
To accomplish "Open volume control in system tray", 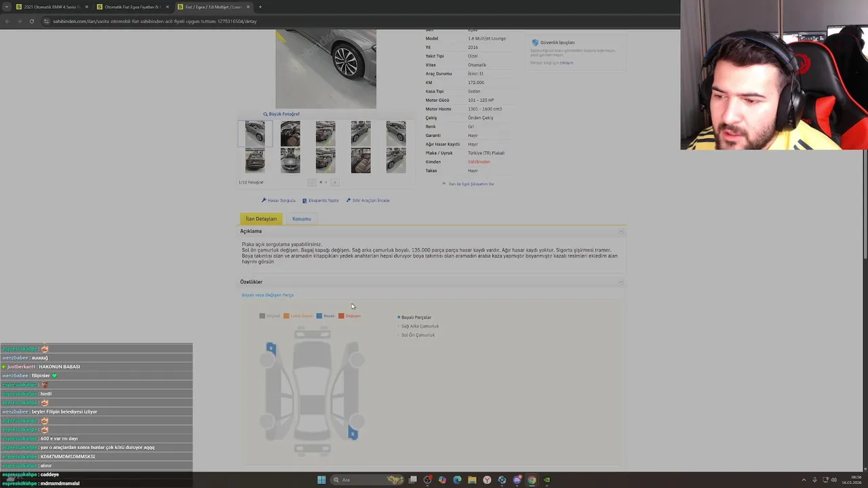I will (833, 480).
